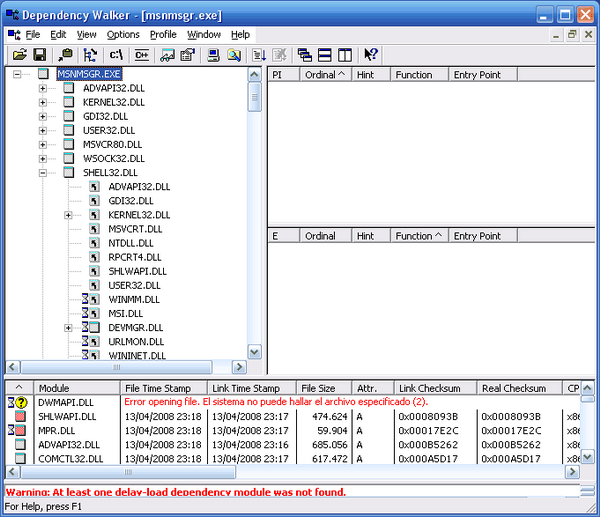Click the forwarded module icon beside NTDLL.DLL

pyautogui.click(x=94, y=243)
